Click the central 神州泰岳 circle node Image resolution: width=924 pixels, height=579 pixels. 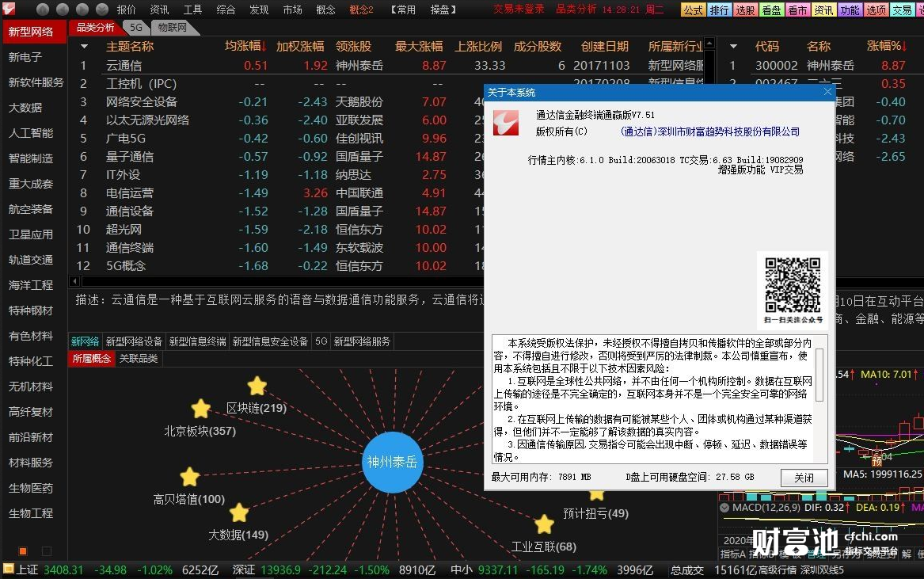(x=393, y=462)
